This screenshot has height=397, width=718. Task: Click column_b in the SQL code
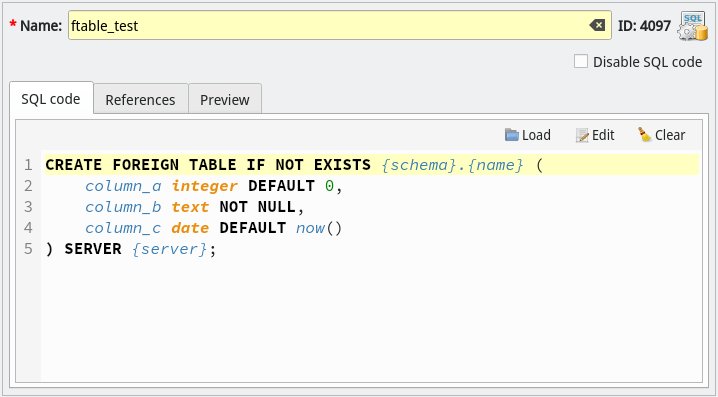(123, 207)
